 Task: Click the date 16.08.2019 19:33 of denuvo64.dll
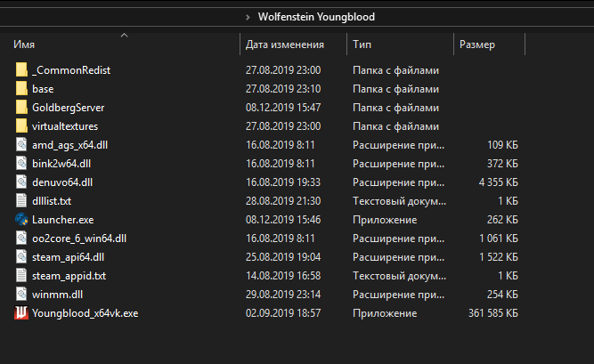pyautogui.click(x=283, y=182)
